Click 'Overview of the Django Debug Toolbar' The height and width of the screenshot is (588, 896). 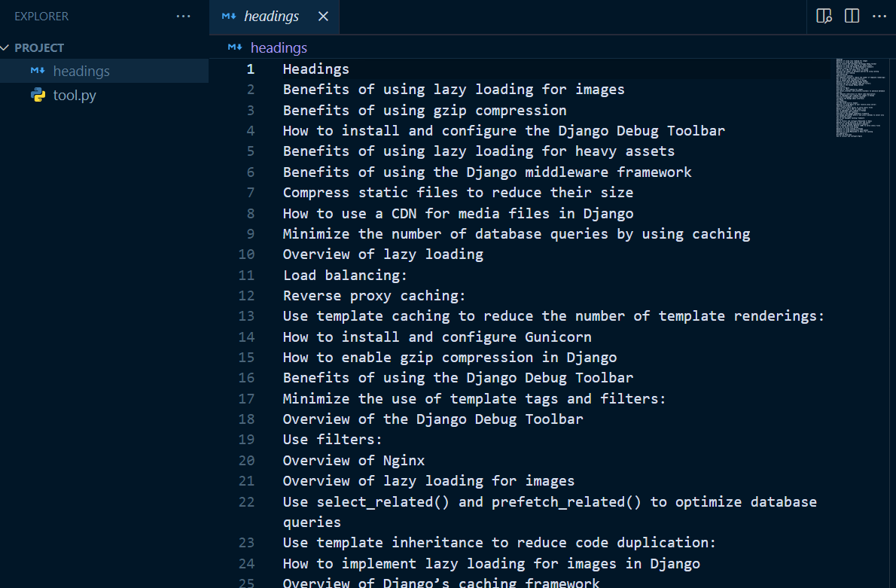click(433, 419)
